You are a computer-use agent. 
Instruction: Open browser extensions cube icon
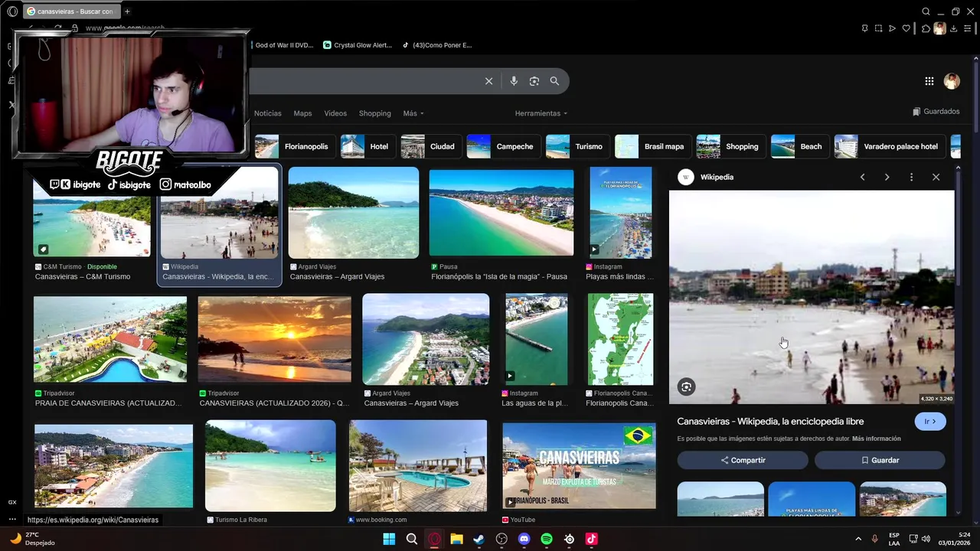click(x=926, y=28)
